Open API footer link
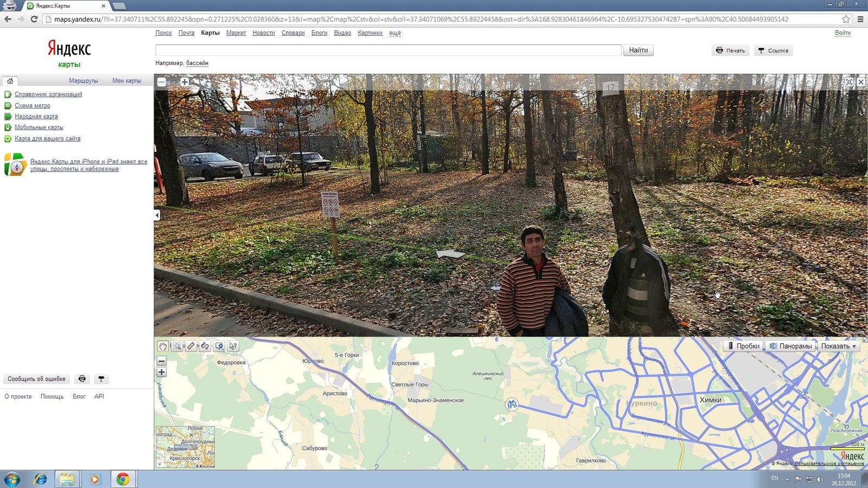The image size is (868, 488). click(x=99, y=396)
